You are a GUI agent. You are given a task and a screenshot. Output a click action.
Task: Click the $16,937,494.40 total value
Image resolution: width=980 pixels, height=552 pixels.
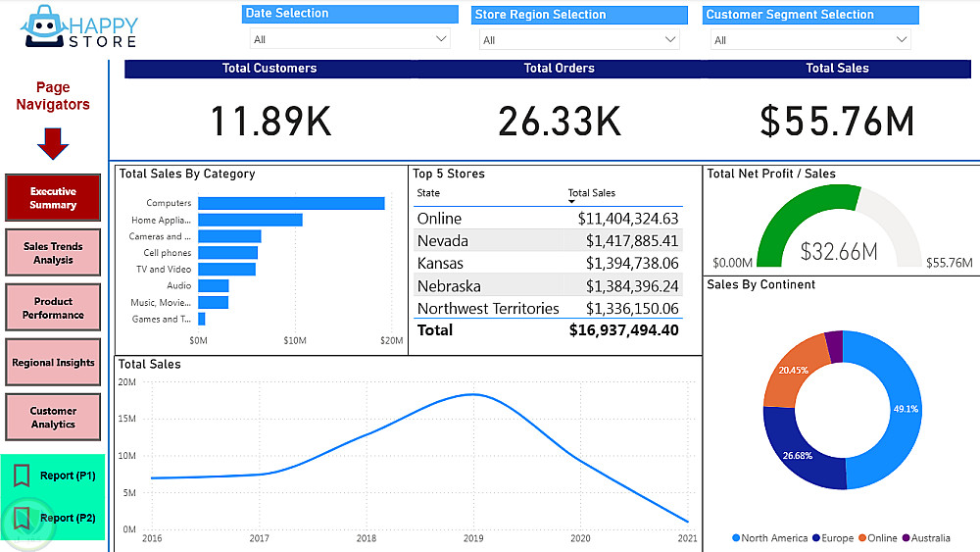pos(623,330)
